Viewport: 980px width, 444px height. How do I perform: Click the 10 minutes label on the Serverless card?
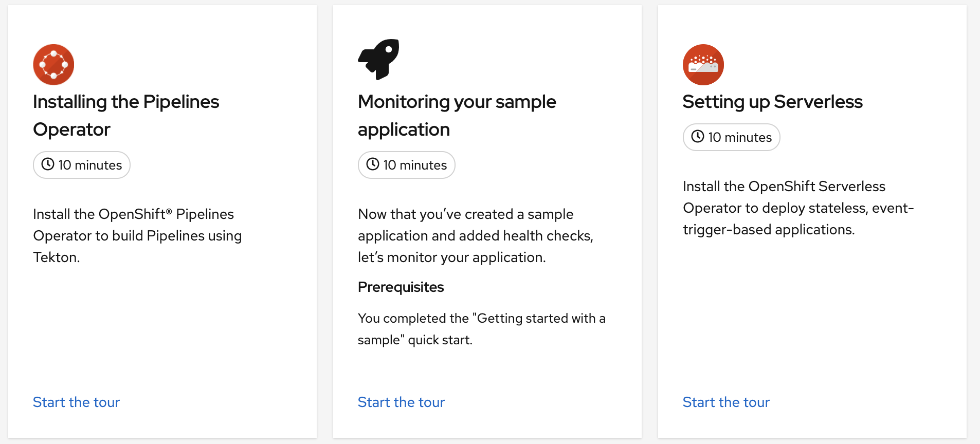click(x=740, y=137)
